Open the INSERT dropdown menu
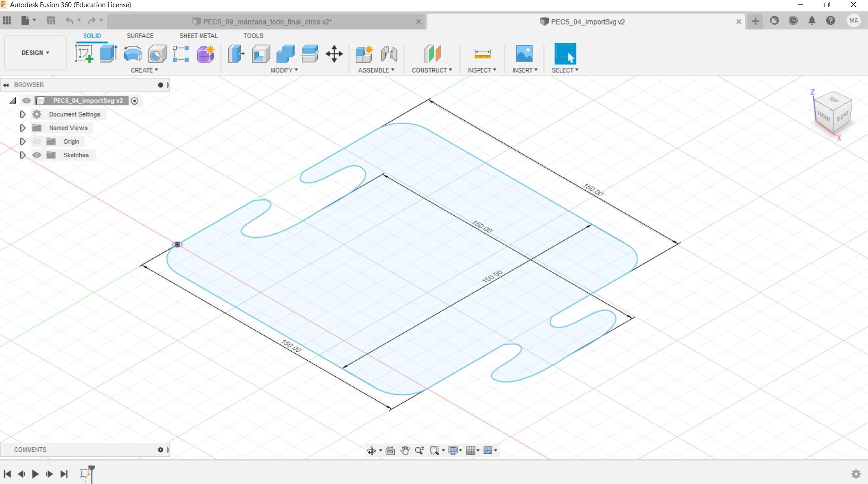 click(525, 70)
